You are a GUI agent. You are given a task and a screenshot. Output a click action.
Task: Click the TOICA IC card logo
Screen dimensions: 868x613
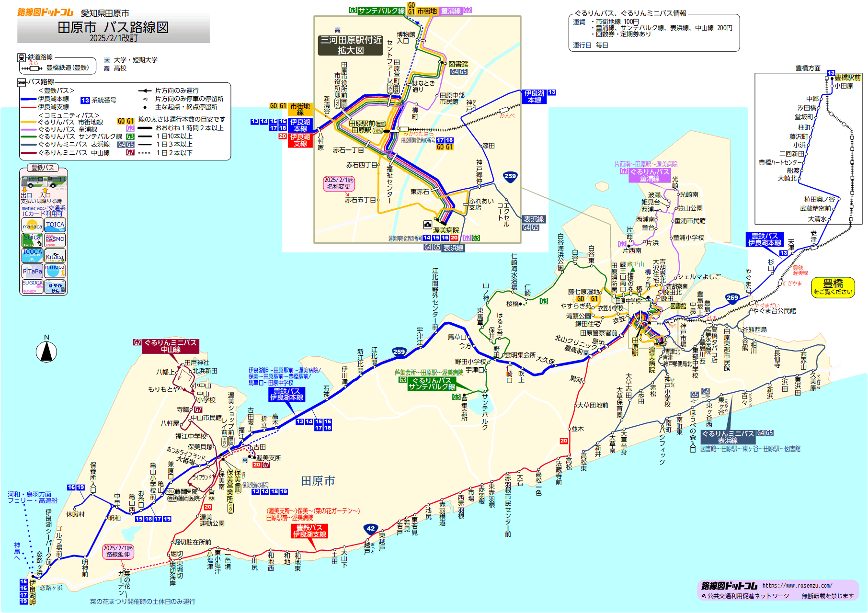[55, 225]
